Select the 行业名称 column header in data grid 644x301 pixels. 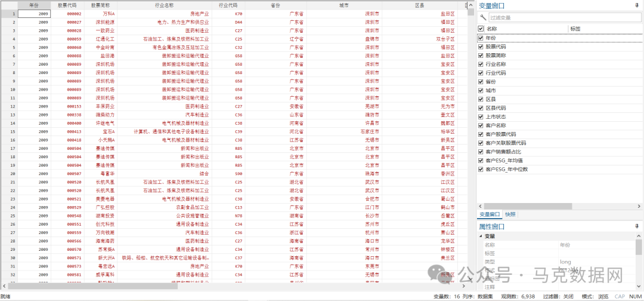click(x=165, y=6)
